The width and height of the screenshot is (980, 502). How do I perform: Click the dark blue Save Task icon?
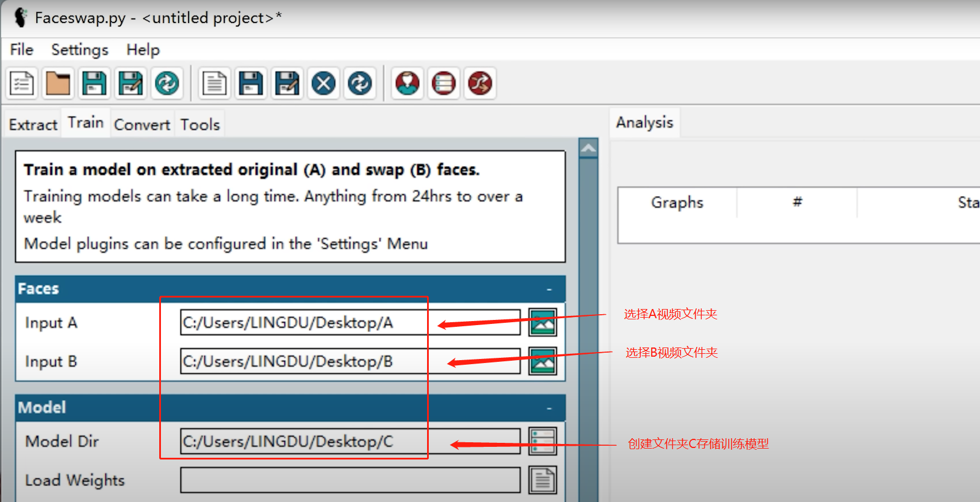(251, 84)
